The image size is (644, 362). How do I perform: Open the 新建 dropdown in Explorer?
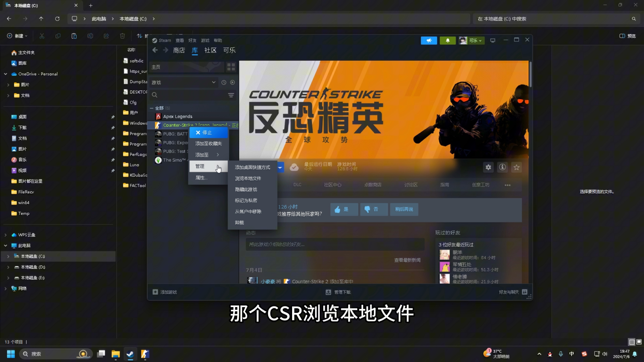17,36
